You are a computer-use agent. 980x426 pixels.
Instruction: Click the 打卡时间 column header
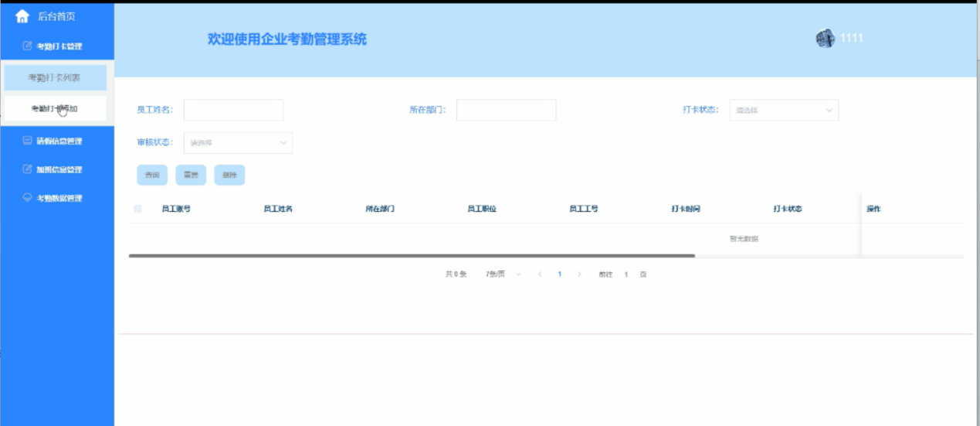tap(686, 209)
